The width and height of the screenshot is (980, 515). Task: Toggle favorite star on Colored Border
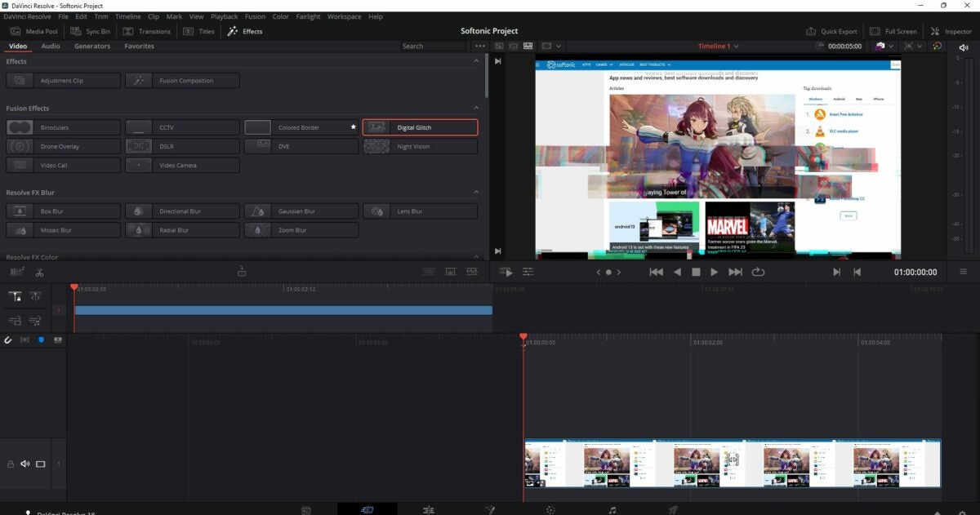(x=353, y=127)
